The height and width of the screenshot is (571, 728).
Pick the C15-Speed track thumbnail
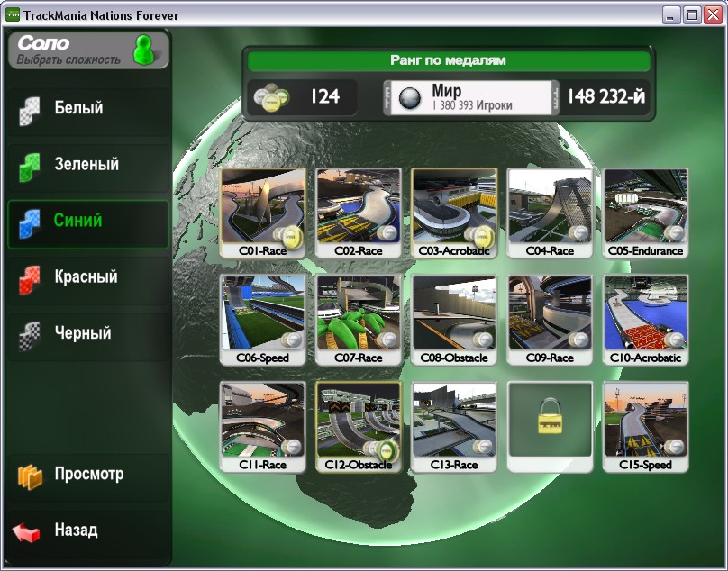coord(645,426)
